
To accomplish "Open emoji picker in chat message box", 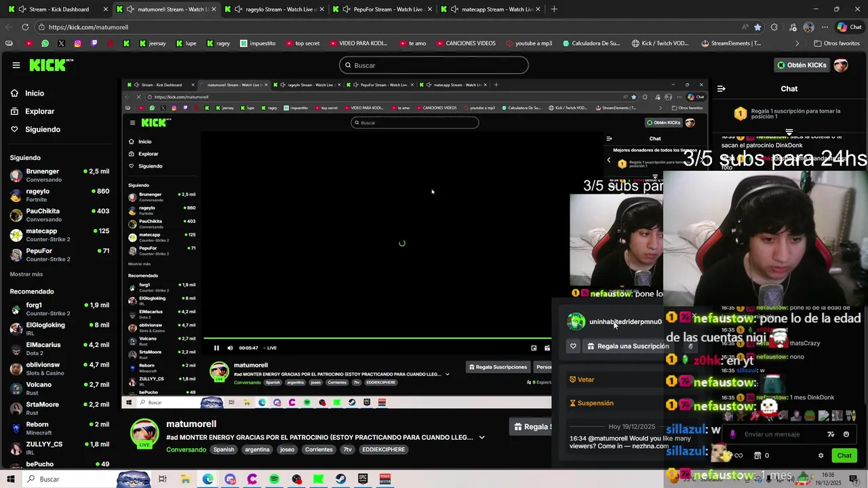I will click(846, 434).
